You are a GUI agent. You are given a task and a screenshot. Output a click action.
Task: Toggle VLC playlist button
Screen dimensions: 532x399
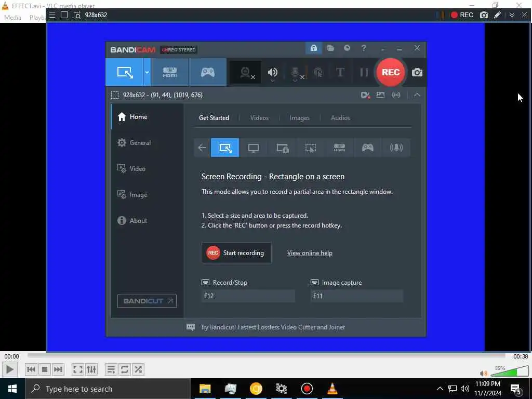[x=111, y=369]
